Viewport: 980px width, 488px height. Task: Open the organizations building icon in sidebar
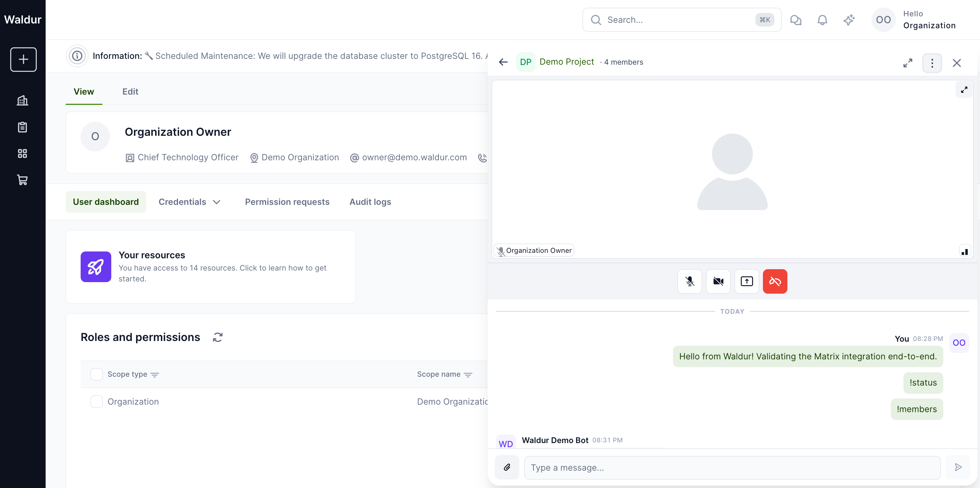point(22,100)
